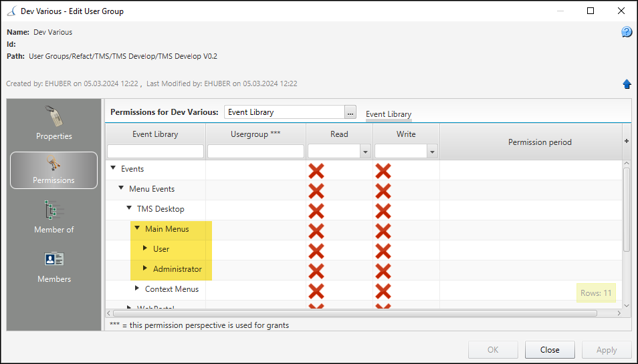
Task: Toggle Read permission for User row
Action: 316,251
